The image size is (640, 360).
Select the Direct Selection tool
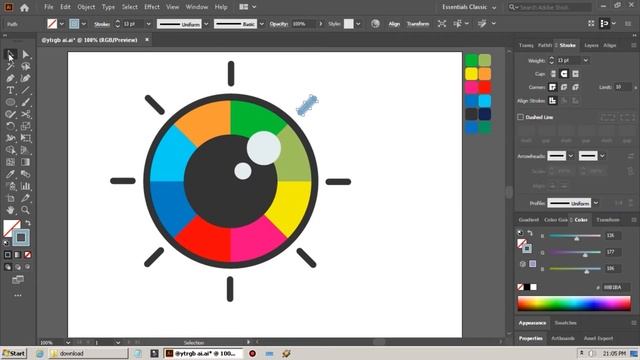tap(26, 54)
